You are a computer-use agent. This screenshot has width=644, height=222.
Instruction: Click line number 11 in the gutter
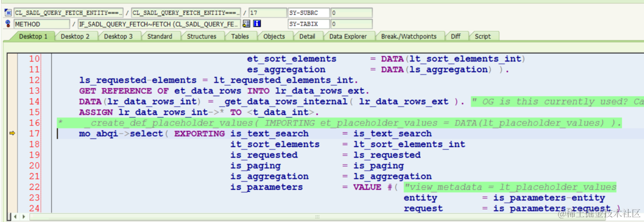[x=34, y=69]
